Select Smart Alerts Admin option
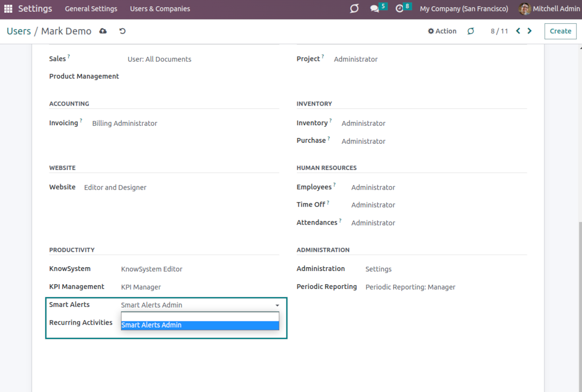 [x=200, y=325]
